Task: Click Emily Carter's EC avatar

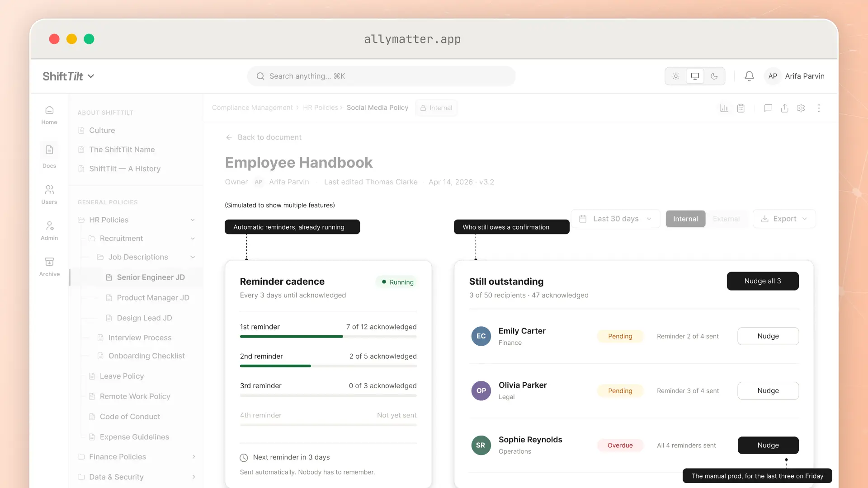Action: point(481,336)
